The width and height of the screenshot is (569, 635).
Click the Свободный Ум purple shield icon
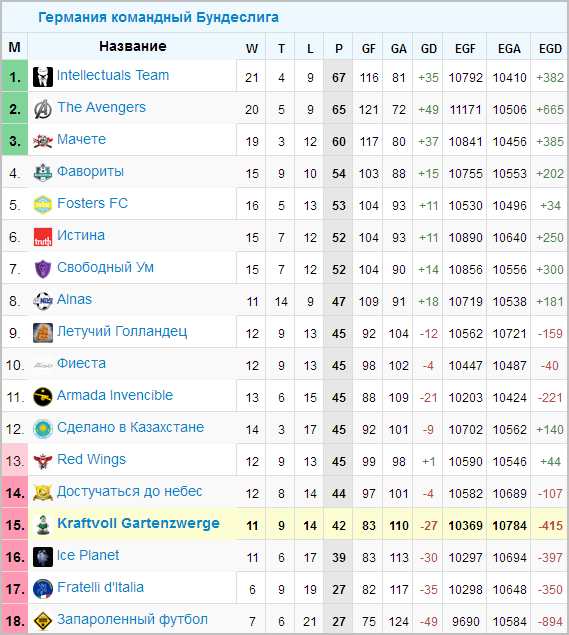(x=43, y=268)
